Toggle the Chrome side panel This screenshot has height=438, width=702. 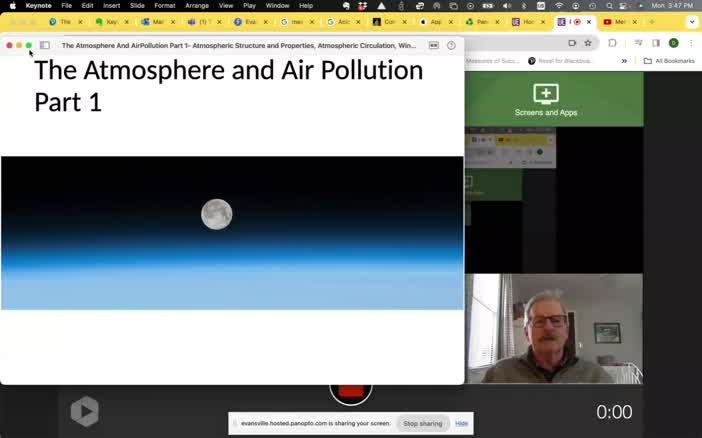click(655, 43)
